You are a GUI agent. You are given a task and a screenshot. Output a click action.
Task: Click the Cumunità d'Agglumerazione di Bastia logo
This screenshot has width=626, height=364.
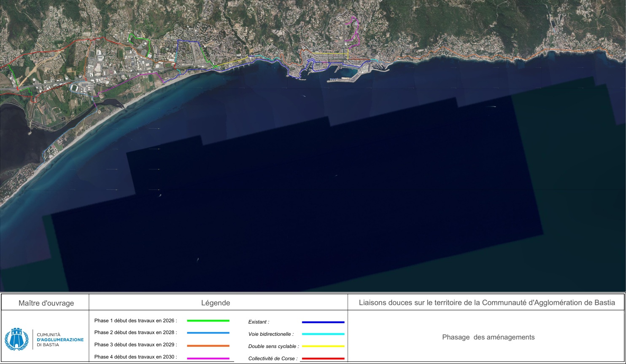44,339
